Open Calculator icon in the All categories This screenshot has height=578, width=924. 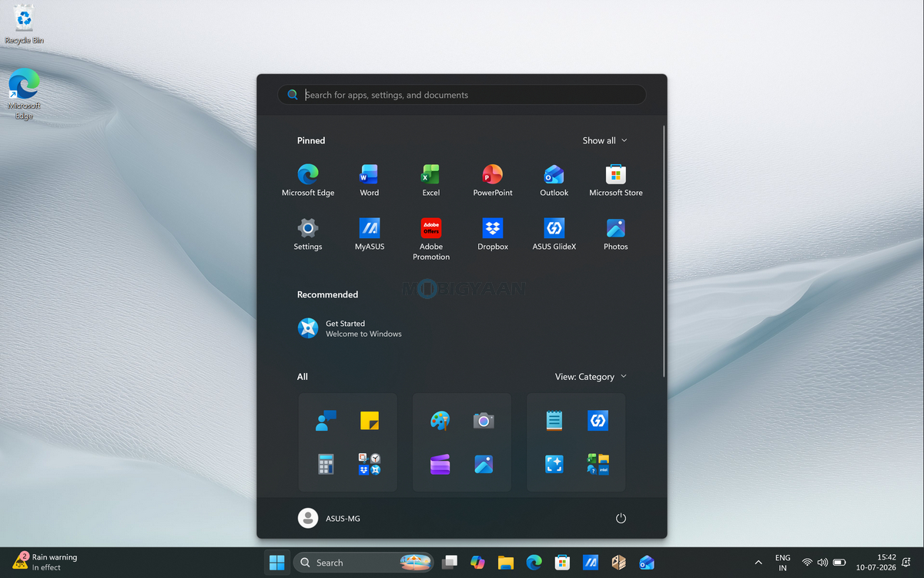(326, 464)
